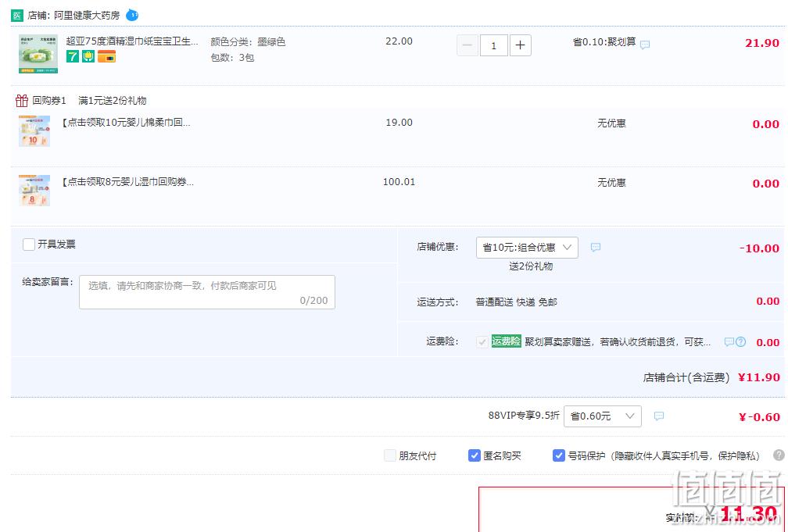Click the green 7-day return badge
788x532 pixels.
coord(73,56)
